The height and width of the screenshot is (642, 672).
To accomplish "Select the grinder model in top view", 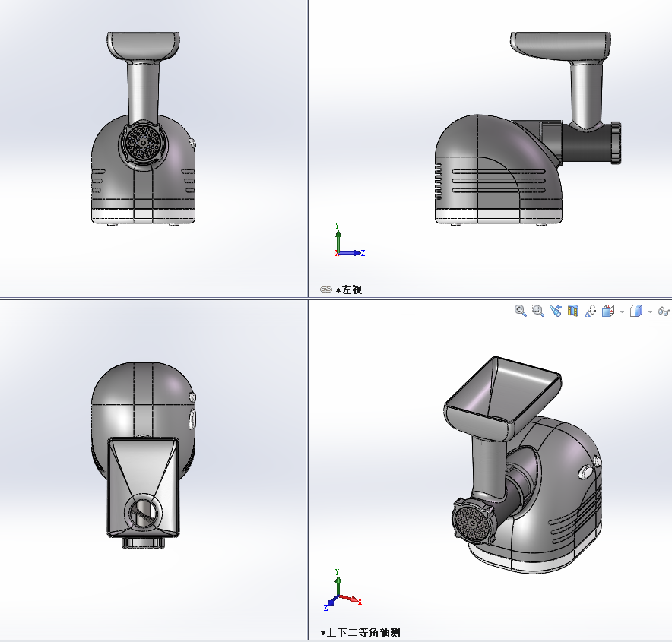I will click(x=143, y=455).
